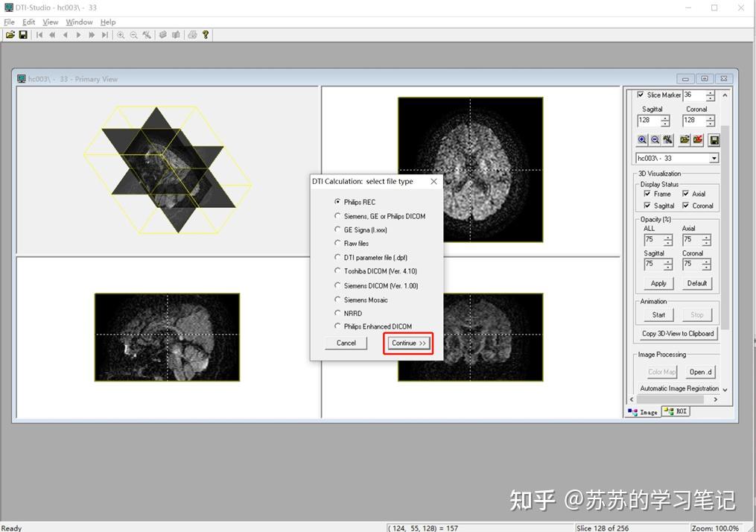This screenshot has height=532, width=756.
Task: Open Help via the question mark toolbar icon
Action: (x=205, y=34)
